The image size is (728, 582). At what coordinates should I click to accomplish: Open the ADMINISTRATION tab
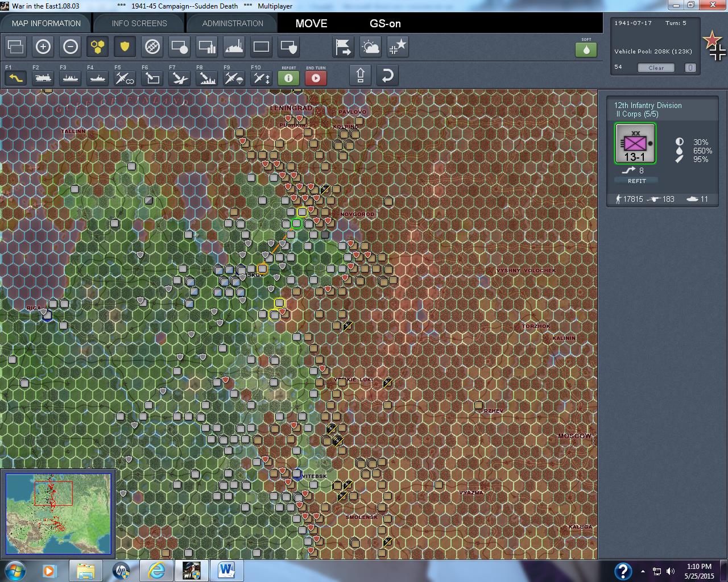(233, 23)
